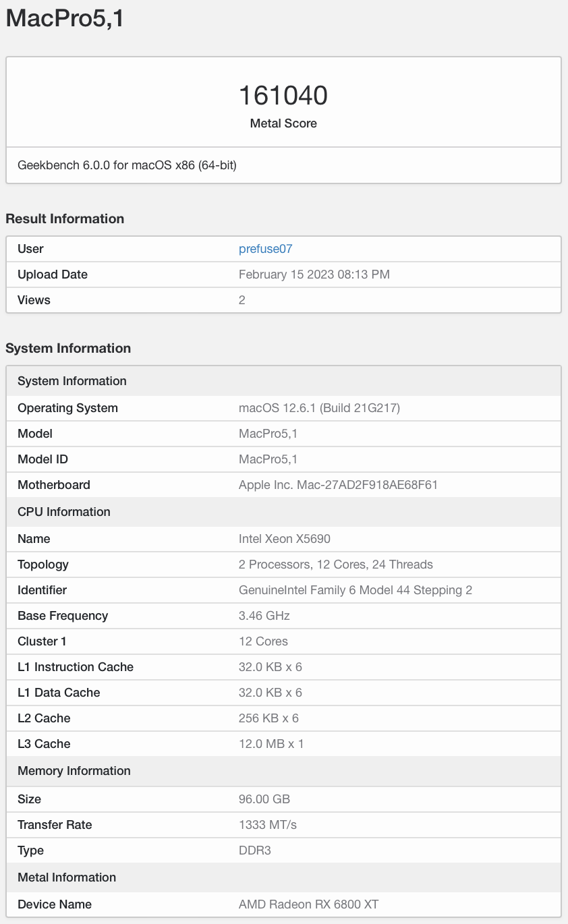
Task: Click the 161040 Metal Score value
Action: click(283, 96)
